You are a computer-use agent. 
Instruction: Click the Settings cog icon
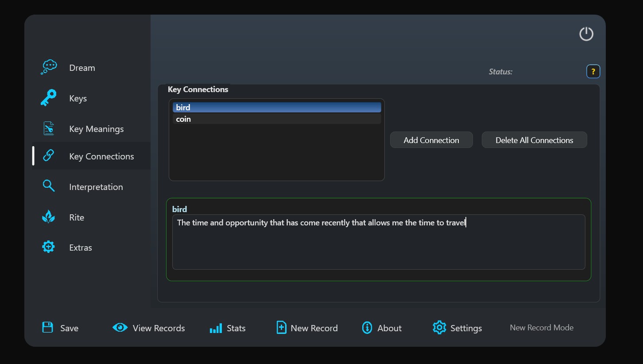click(439, 328)
